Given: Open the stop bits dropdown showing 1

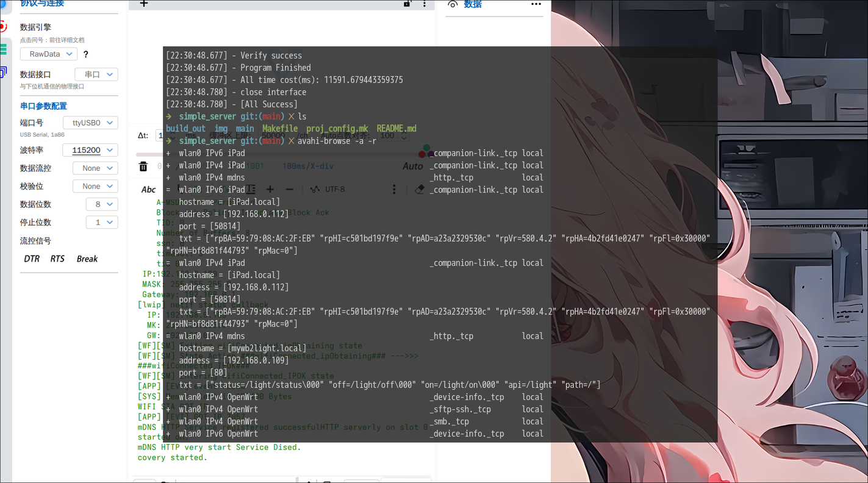Looking at the screenshot, I should 102,223.
